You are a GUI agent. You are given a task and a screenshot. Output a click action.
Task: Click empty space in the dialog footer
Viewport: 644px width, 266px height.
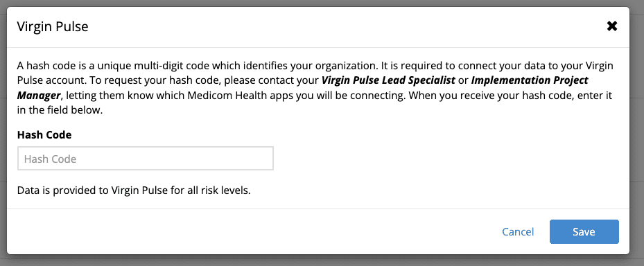pyautogui.click(x=246, y=232)
